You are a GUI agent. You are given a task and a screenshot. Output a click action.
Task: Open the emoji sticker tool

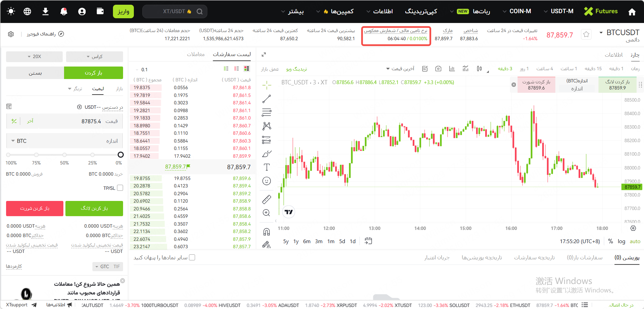(266, 181)
